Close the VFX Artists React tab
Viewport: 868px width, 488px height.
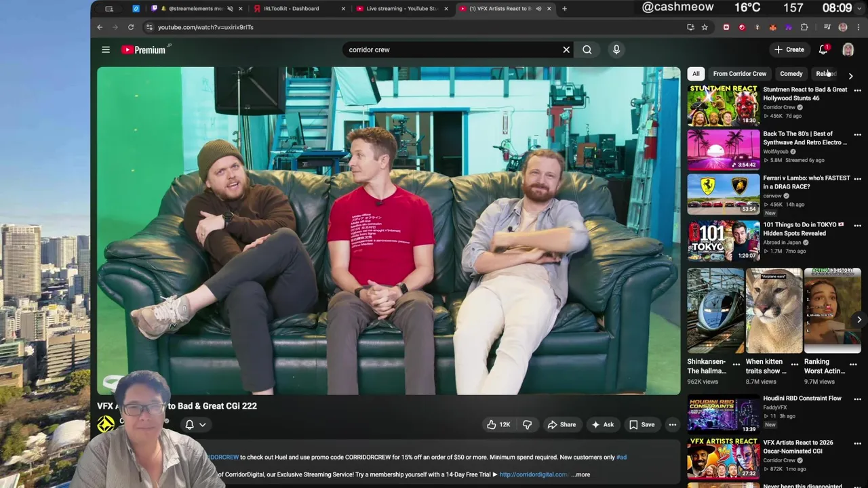[549, 9]
